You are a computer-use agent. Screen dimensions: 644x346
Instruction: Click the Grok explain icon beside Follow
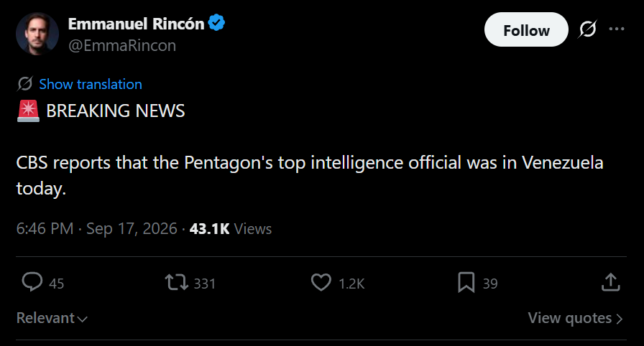(x=588, y=29)
